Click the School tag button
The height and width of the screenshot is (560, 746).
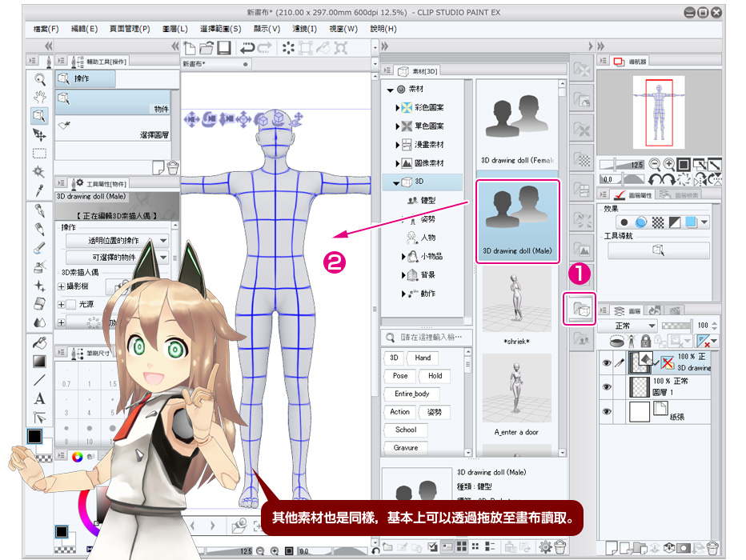(405, 430)
